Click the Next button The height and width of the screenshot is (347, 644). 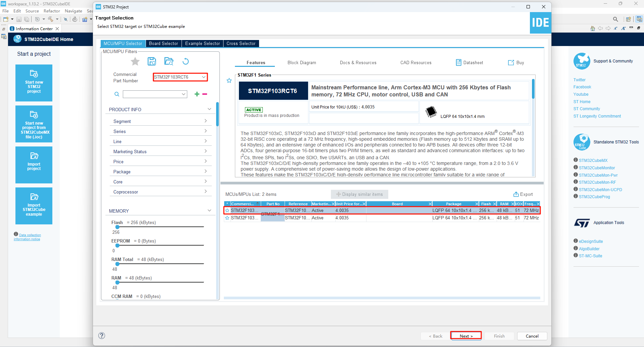(x=466, y=336)
